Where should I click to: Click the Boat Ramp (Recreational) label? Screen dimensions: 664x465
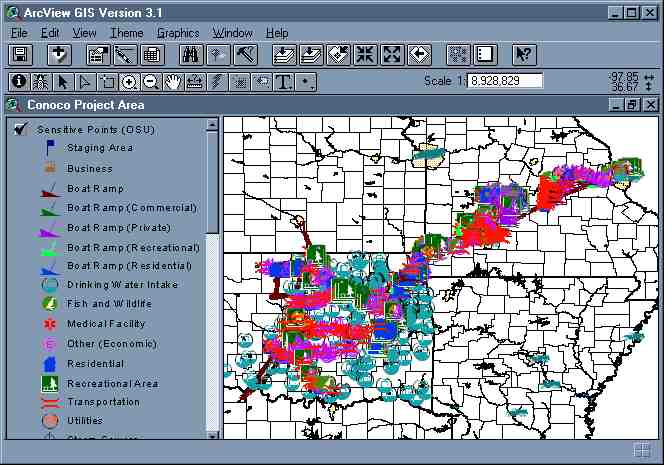pos(133,248)
